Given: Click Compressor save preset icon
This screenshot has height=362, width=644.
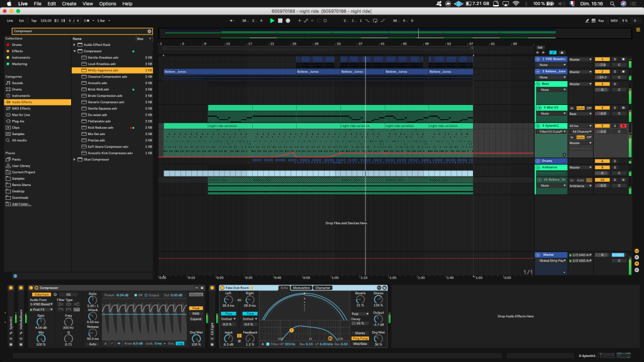Looking at the screenshot, I should click(x=202, y=288).
